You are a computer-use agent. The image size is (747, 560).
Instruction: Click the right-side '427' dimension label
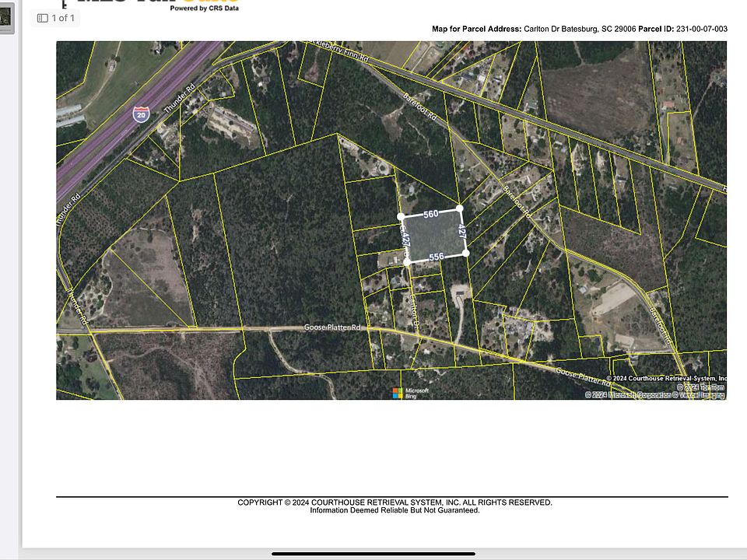461,231
